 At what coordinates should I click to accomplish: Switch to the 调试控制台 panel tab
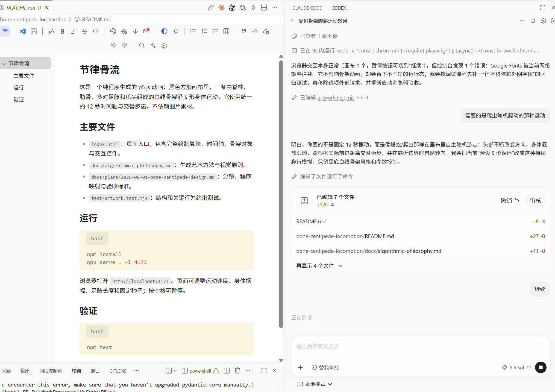[51, 371]
